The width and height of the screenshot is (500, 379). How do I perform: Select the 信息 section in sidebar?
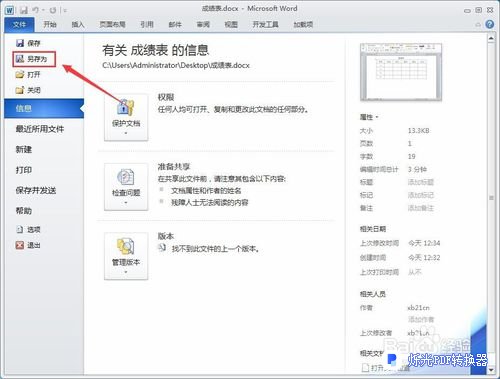tap(44, 108)
